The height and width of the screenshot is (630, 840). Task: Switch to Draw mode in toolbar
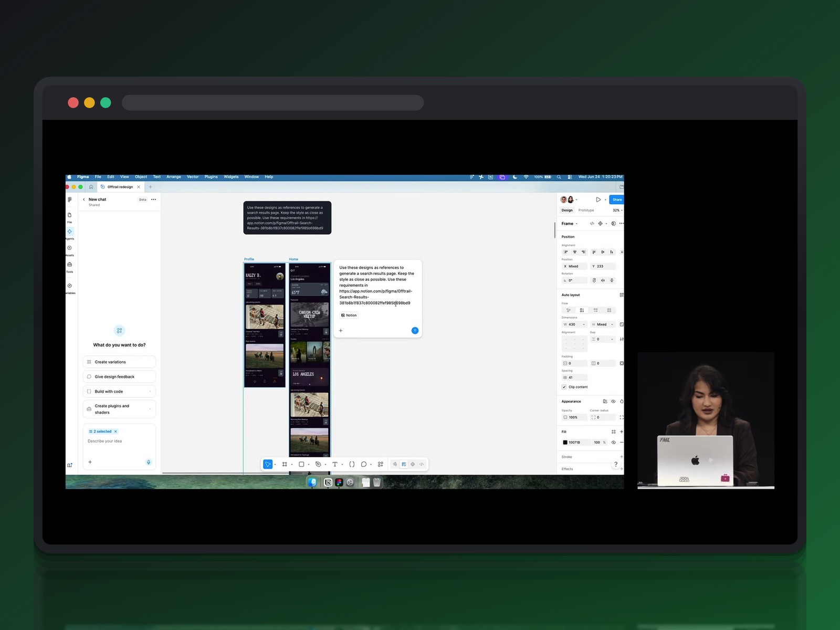tap(395, 464)
